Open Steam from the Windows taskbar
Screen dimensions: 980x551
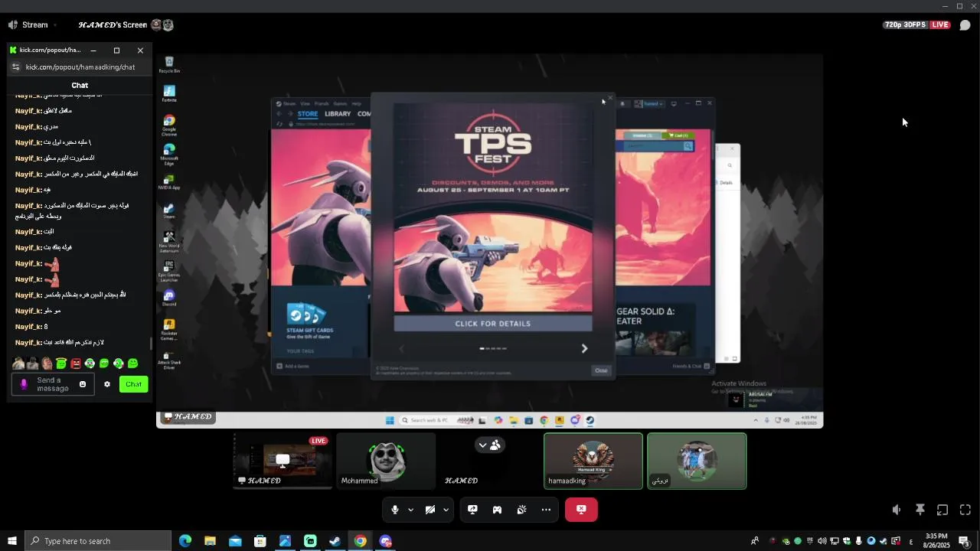[335, 541]
